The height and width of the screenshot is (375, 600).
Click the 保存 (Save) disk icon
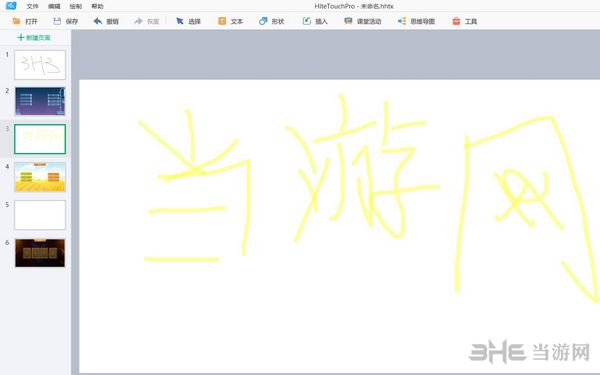click(57, 21)
